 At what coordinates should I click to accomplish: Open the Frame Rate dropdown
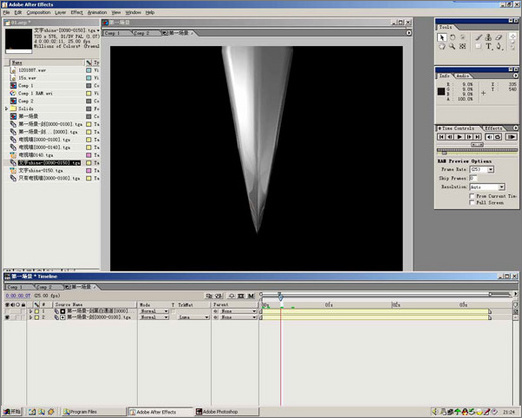[x=491, y=170]
